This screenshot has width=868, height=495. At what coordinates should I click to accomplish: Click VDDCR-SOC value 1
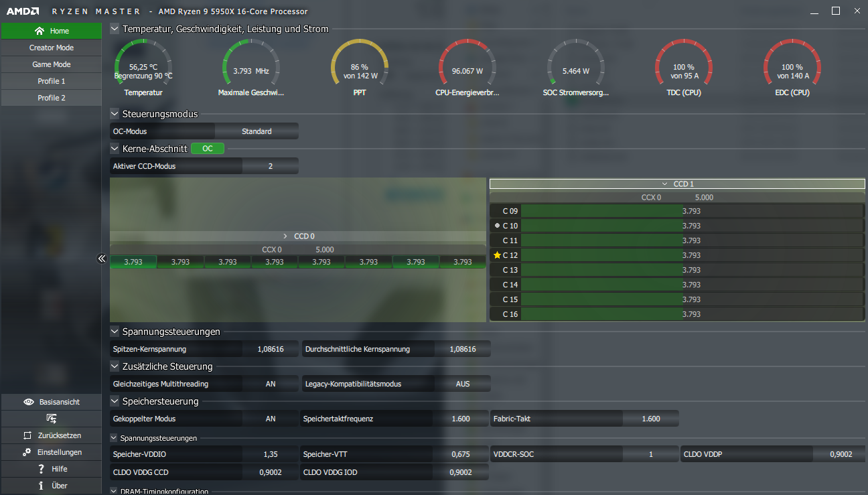tap(651, 454)
